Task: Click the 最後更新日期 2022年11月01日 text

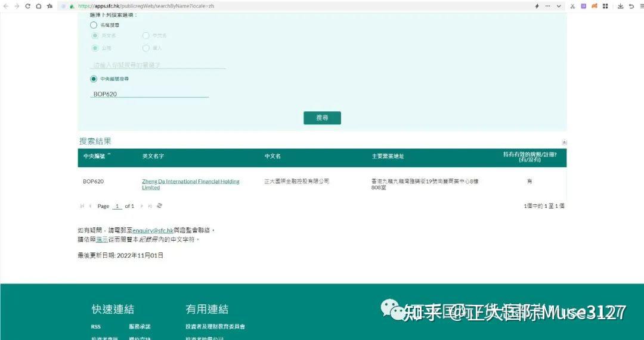Action: [120, 255]
